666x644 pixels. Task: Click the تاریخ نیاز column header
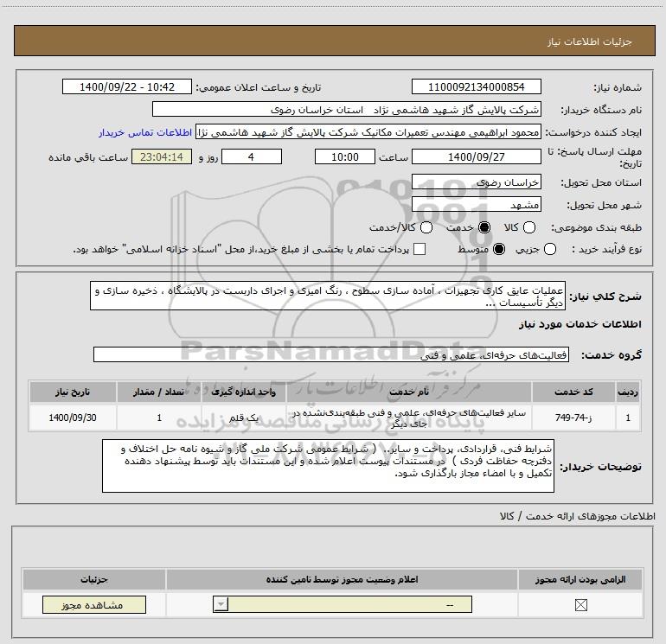(x=73, y=392)
